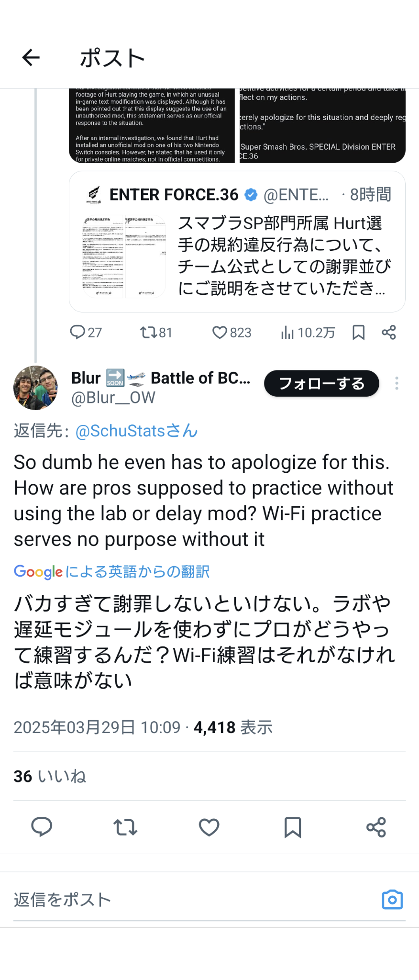
Task: View the 36 いいね likes list
Action: click(x=50, y=776)
